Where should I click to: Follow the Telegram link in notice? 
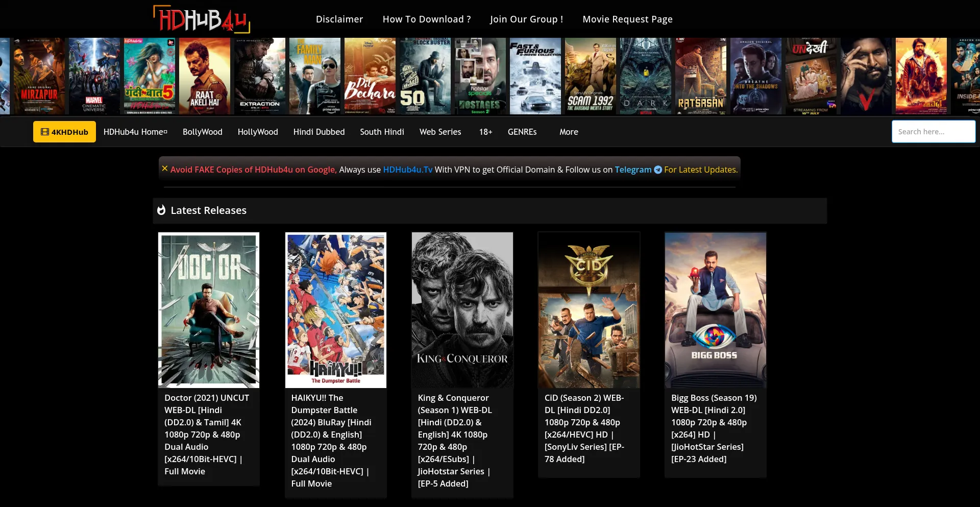pyautogui.click(x=633, y=170)
